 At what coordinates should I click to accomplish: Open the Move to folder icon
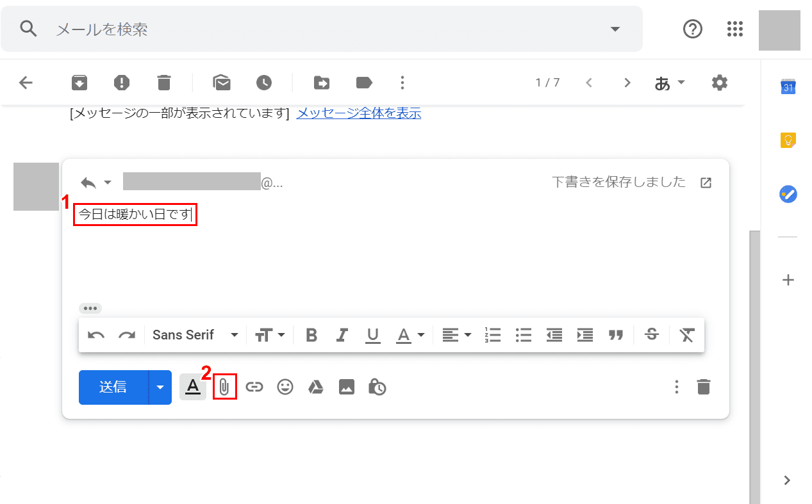[322, 83]
